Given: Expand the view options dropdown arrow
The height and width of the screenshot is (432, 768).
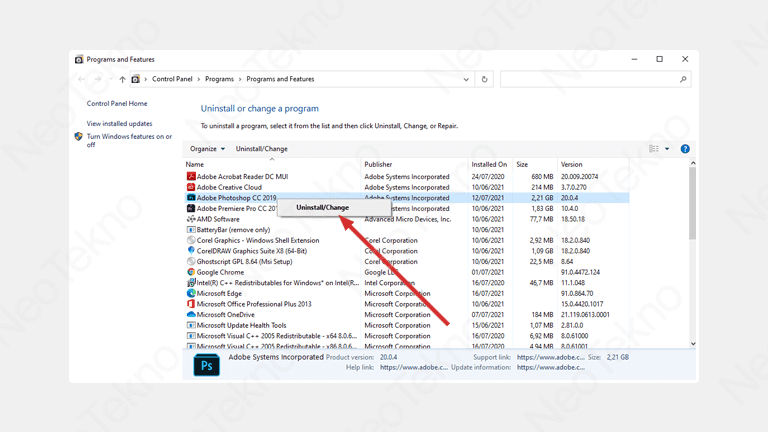Looking at the screenshot, I should click(667, 149).
